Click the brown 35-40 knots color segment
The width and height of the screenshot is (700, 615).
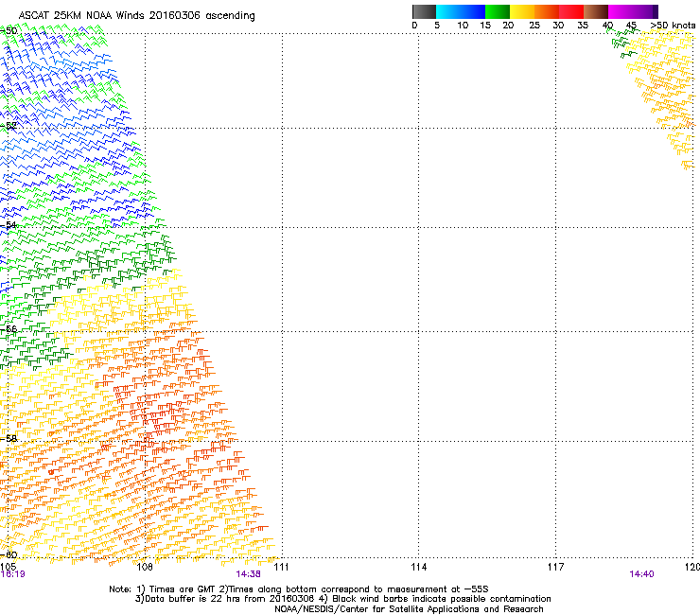596,11
